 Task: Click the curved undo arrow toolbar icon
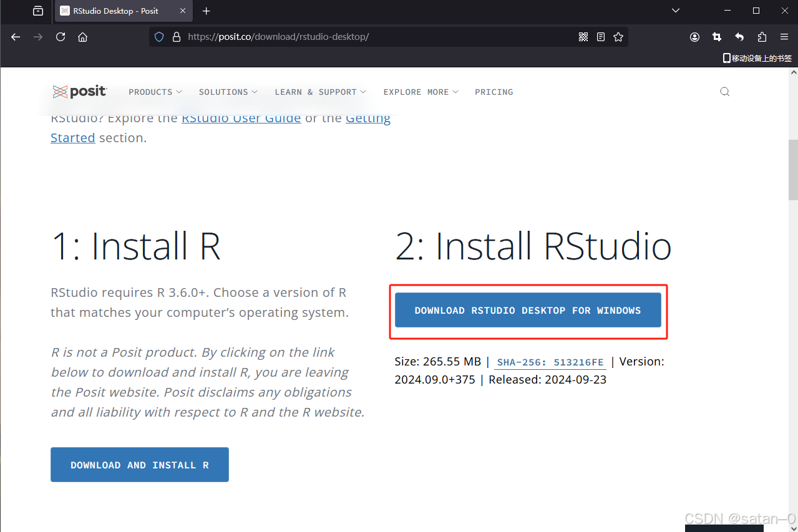click(x=739, y=37)
